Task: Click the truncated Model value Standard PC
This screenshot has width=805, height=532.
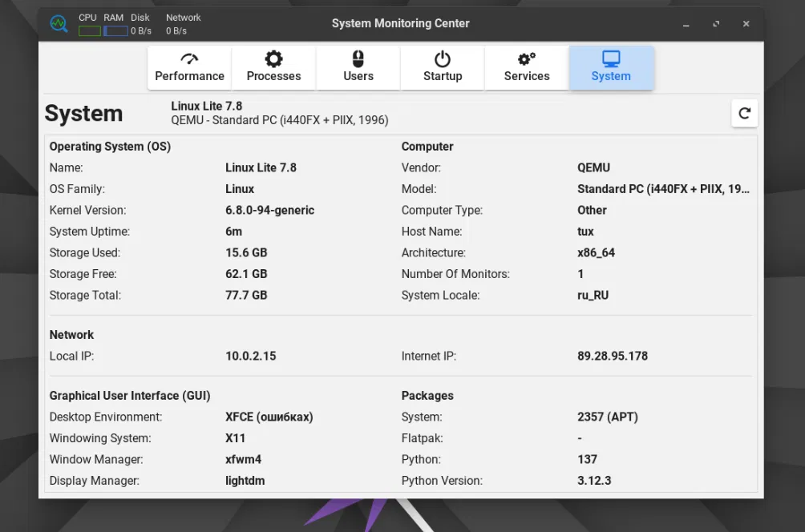Action: coord(663,189)
